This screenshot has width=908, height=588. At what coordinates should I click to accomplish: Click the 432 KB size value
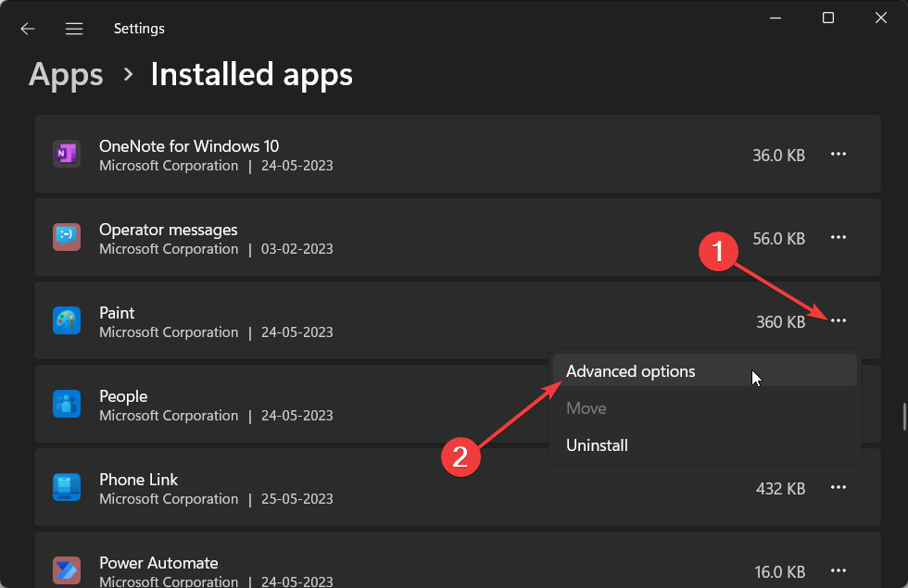(x=780, y=489)
